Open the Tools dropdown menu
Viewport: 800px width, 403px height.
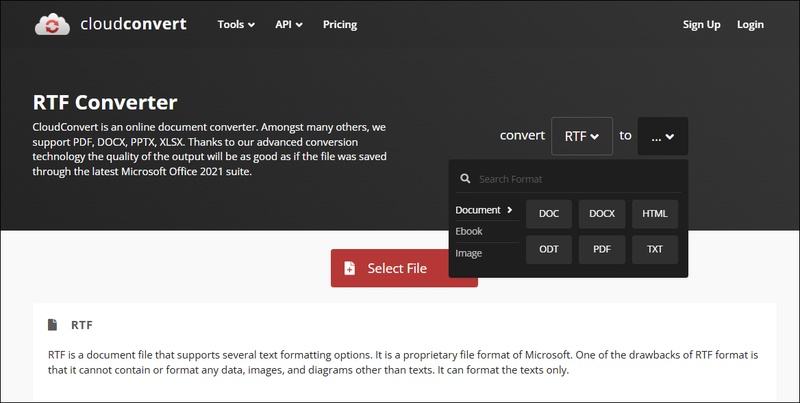(x=236, y=24)
